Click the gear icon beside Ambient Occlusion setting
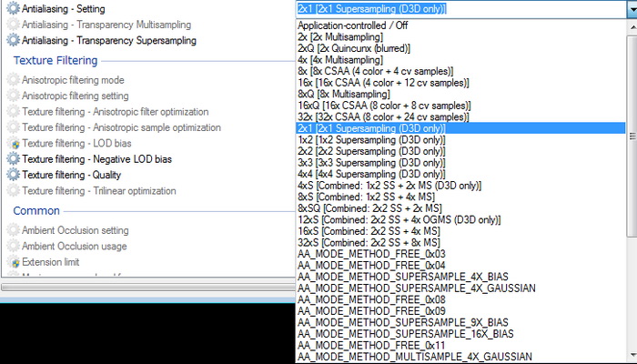Screen dimensions: 637x364 pos(13,230)
